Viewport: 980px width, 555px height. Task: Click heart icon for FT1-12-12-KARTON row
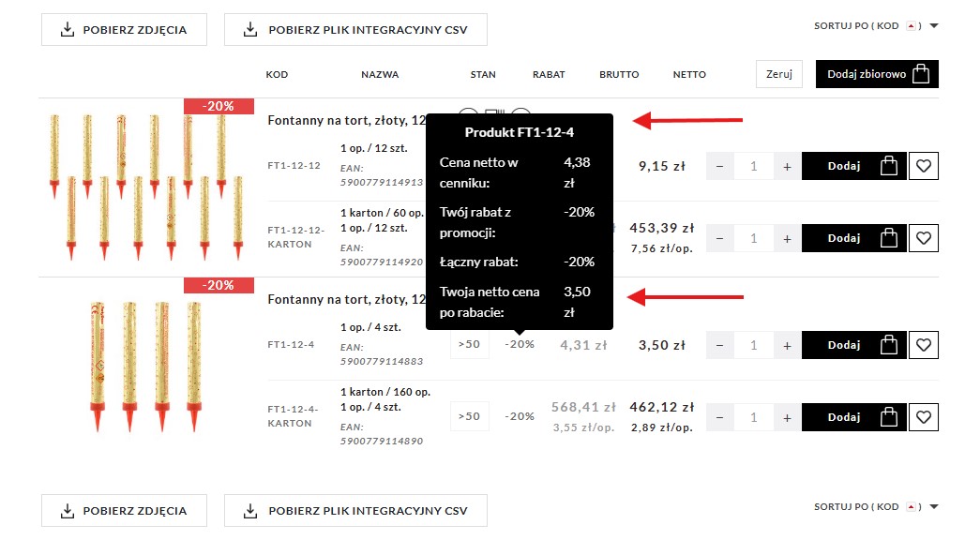(x=924, y=238)
